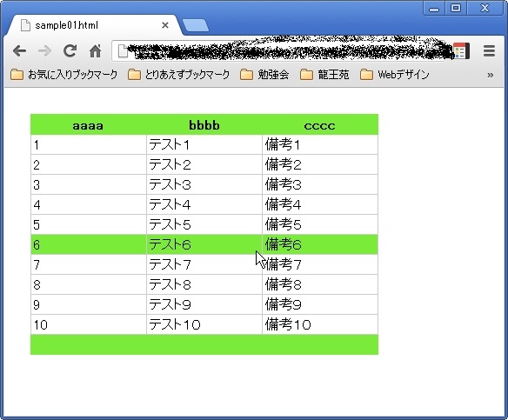Go to the home page
The image size is (508, 420).
[96, 50]
